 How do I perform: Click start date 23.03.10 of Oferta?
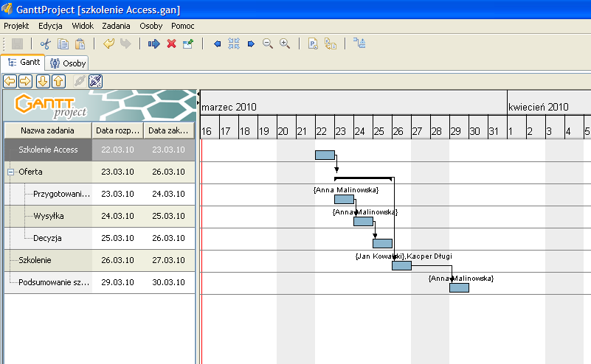117,172
